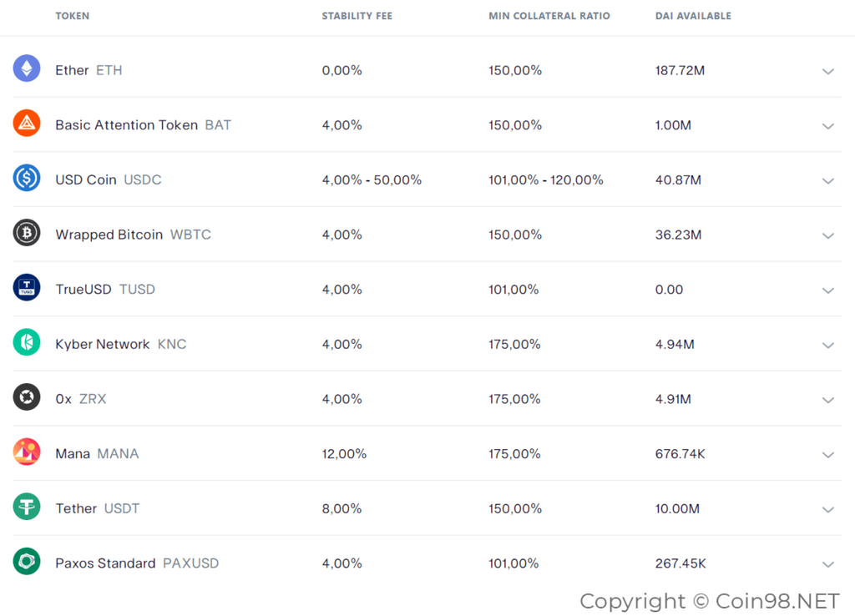Screen dimensions: 855x616
Task: Click the TrueUSD TUSD icon
Action: [27, 288]
